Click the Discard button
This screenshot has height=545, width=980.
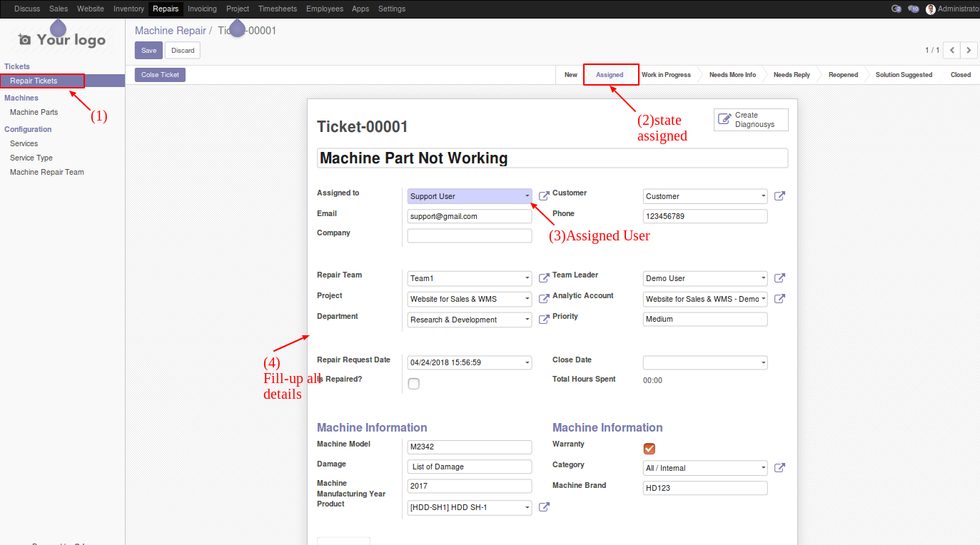click(183, 50)
